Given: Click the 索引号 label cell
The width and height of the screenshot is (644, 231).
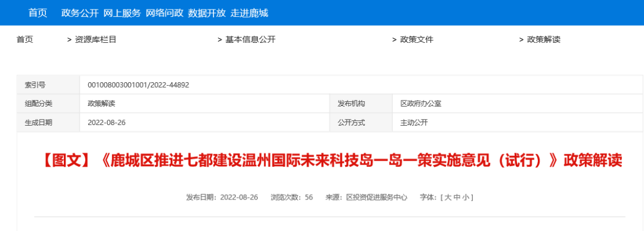Looking at the screenshot, I should click(x=48, y=85).
